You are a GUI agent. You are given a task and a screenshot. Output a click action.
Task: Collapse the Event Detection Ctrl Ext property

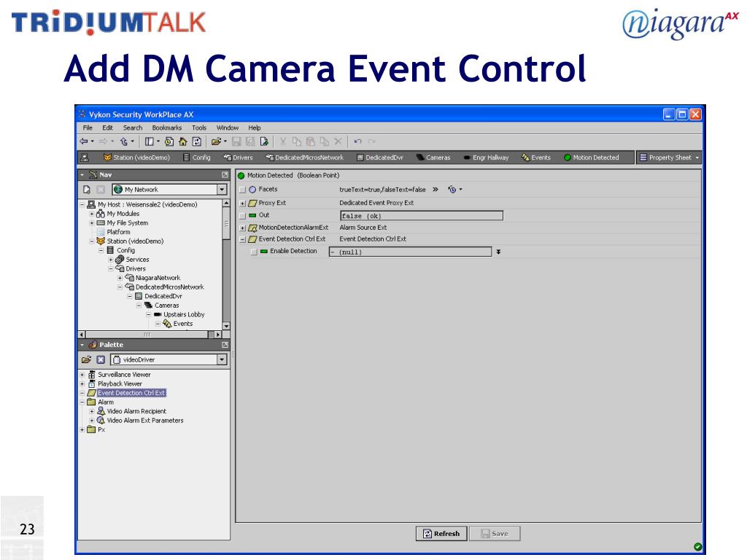pos(242,239)
